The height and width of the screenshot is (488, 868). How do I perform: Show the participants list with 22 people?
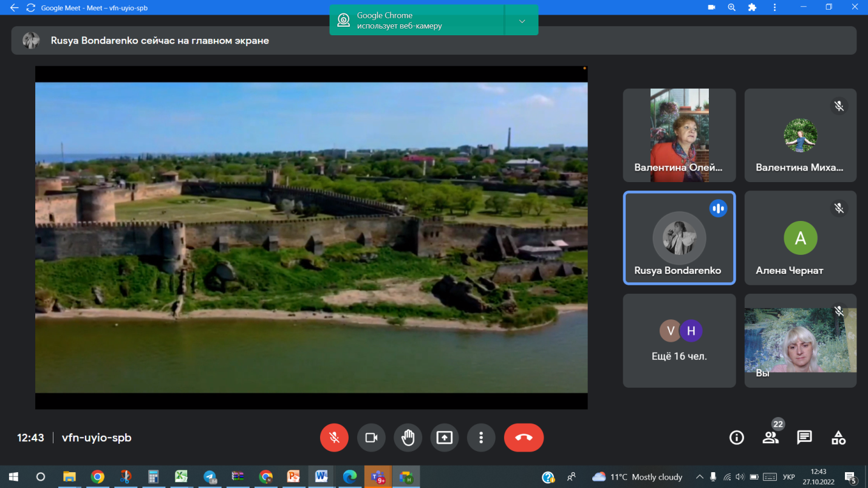[770, 438]
